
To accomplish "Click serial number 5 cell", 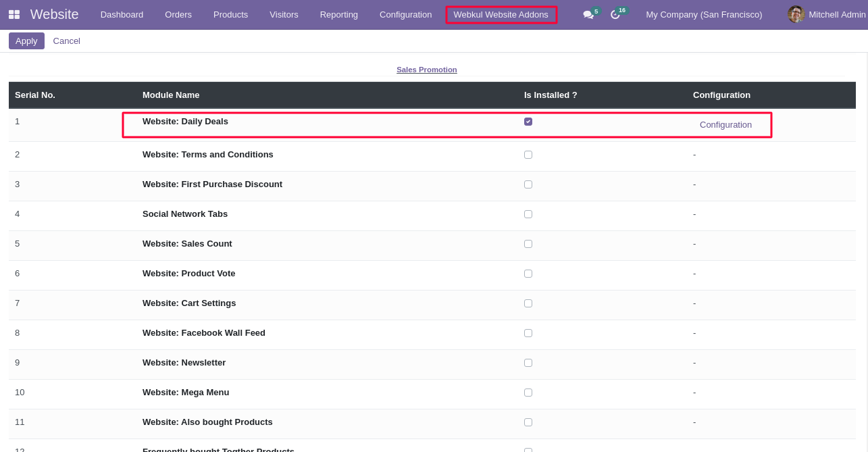I will click(x=18, y=243).
